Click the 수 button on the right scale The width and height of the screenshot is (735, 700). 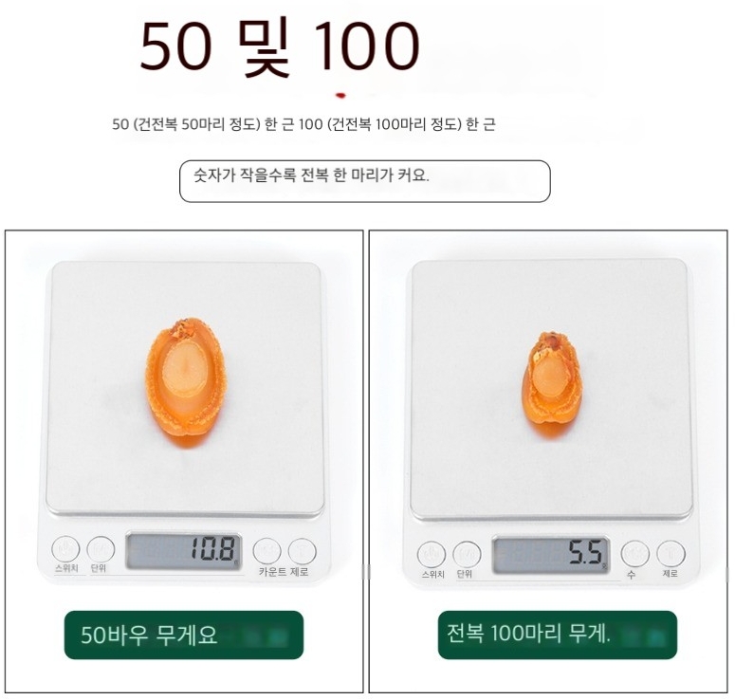click(x=635, y=554)
